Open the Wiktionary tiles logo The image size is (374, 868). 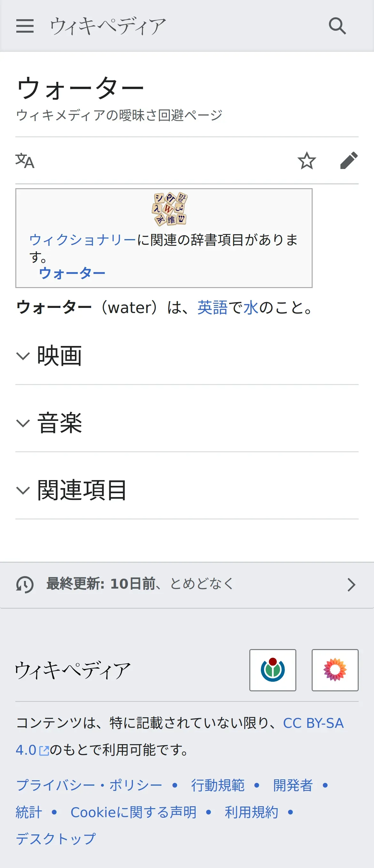[170, 209]
